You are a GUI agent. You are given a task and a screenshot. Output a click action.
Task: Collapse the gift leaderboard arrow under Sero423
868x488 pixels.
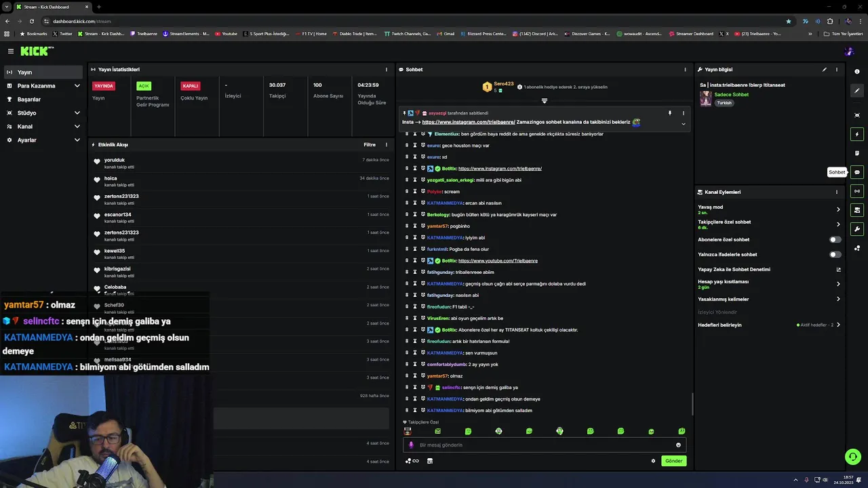click(544, 101)
